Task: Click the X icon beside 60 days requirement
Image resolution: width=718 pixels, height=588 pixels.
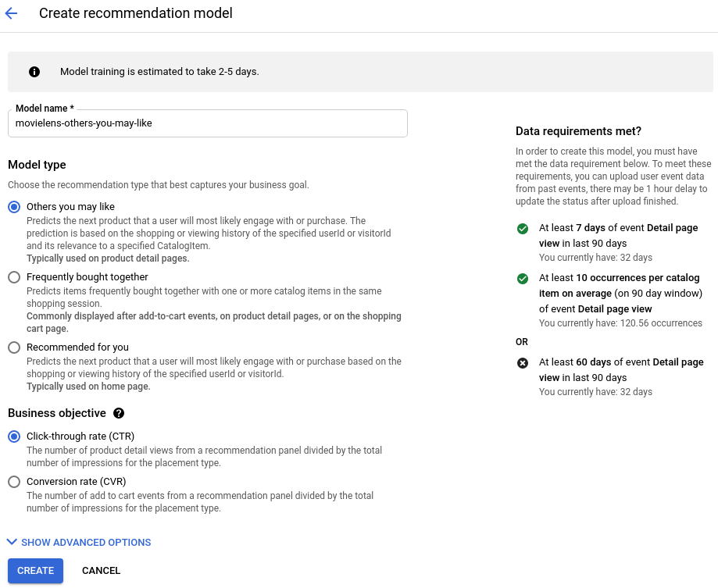Action: pyautogui.click(x=522, y=362)
